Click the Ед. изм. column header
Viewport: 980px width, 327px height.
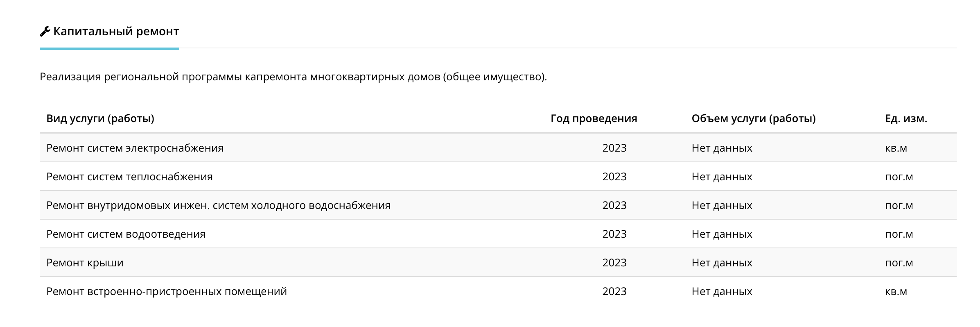click(x=906, y=119)
